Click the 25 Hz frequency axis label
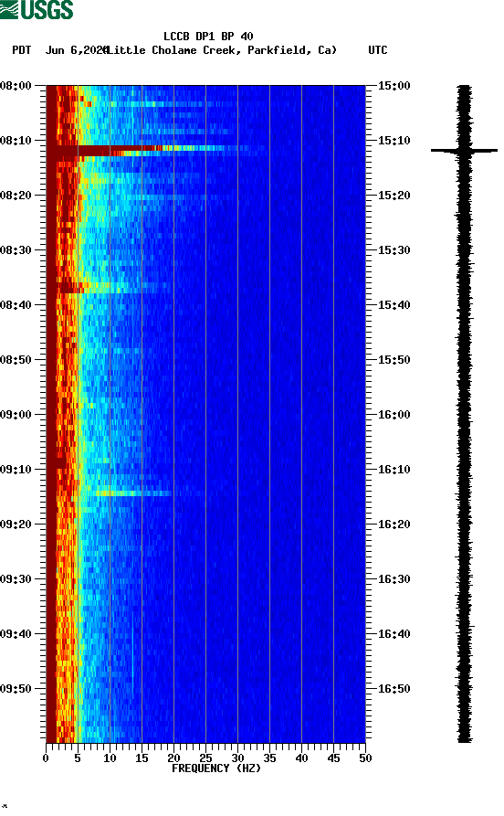The width and height of the screenshot is (504, 816). (x=205, y=758)
